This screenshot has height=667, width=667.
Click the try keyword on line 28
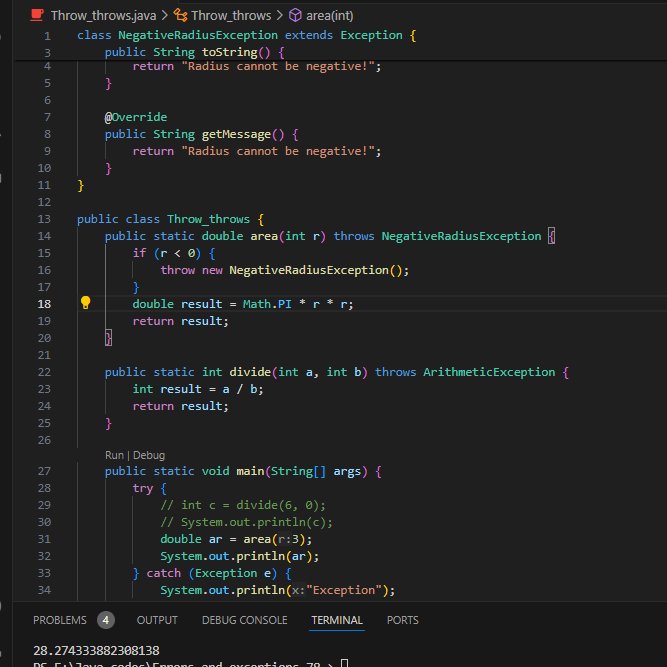pos(143,488)
